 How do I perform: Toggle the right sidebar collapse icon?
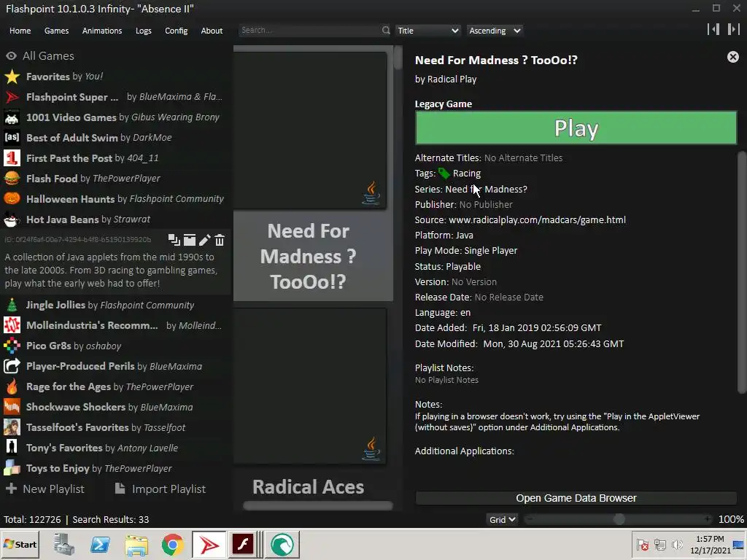pos(733,29)
